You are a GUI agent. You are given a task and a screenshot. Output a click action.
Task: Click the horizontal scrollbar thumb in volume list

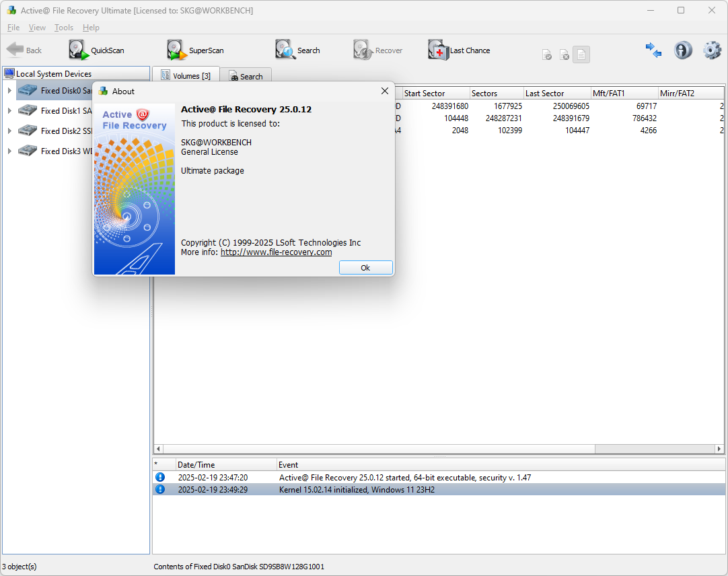[379, 449]
